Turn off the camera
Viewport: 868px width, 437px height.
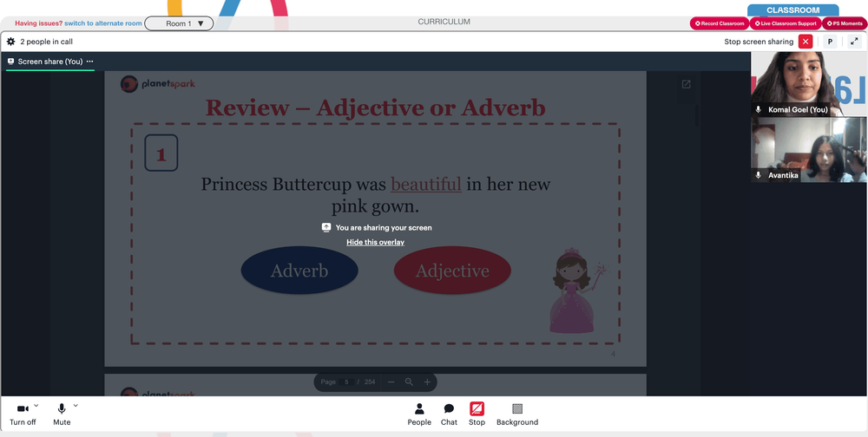(23, 414)
